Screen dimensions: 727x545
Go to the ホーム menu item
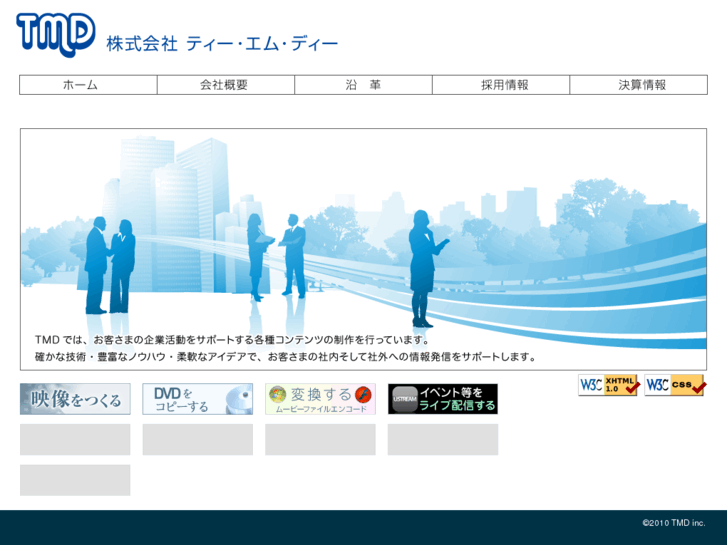click(88, 85)
